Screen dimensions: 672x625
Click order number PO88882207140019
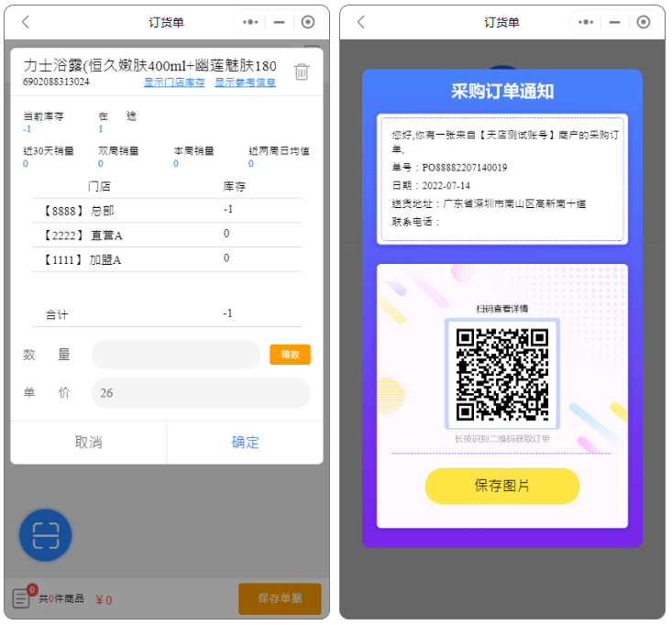point(465,168)
